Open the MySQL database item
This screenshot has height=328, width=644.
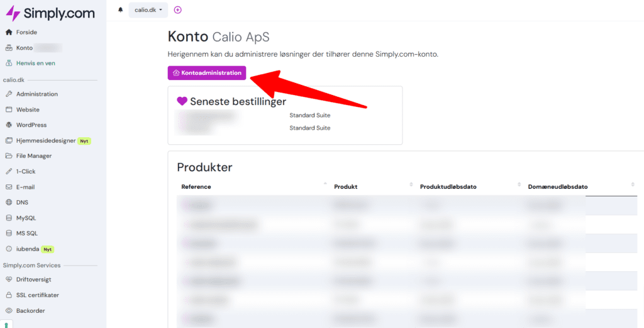pyautogui.click(x=26, y=218)
